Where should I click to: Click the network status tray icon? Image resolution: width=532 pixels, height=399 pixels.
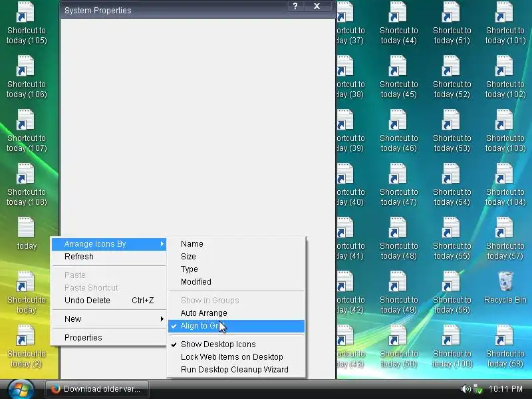coord(477,389)
